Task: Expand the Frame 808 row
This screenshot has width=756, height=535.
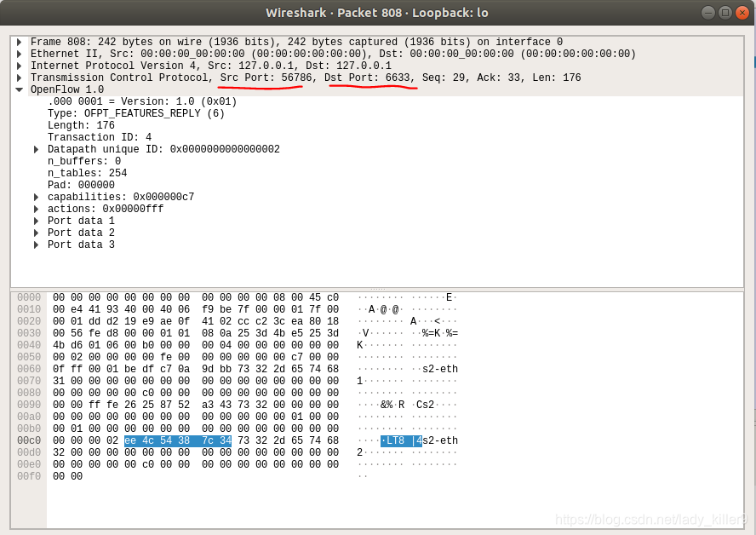Action: click(20, 42)
